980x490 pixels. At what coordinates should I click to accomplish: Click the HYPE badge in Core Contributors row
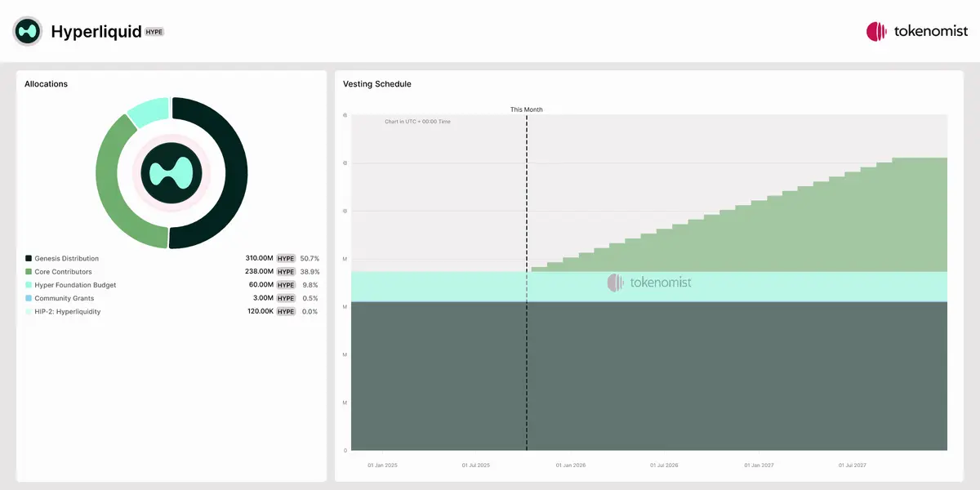(285, 272)
